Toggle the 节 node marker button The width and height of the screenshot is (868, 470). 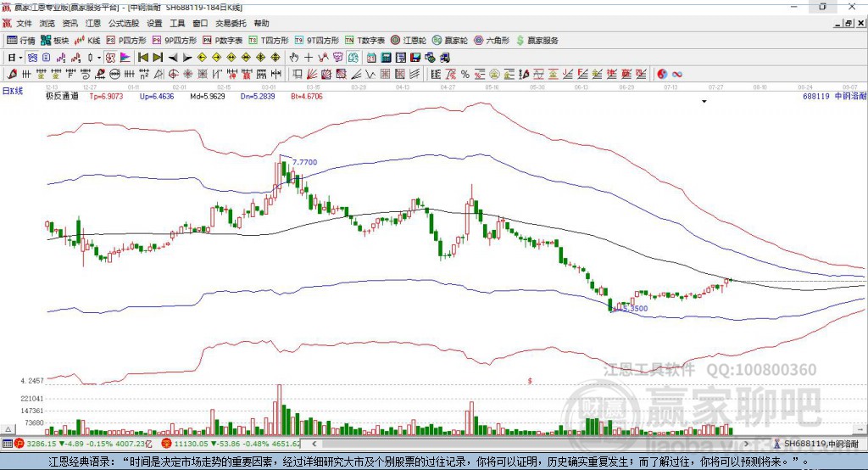coord(338,57)
